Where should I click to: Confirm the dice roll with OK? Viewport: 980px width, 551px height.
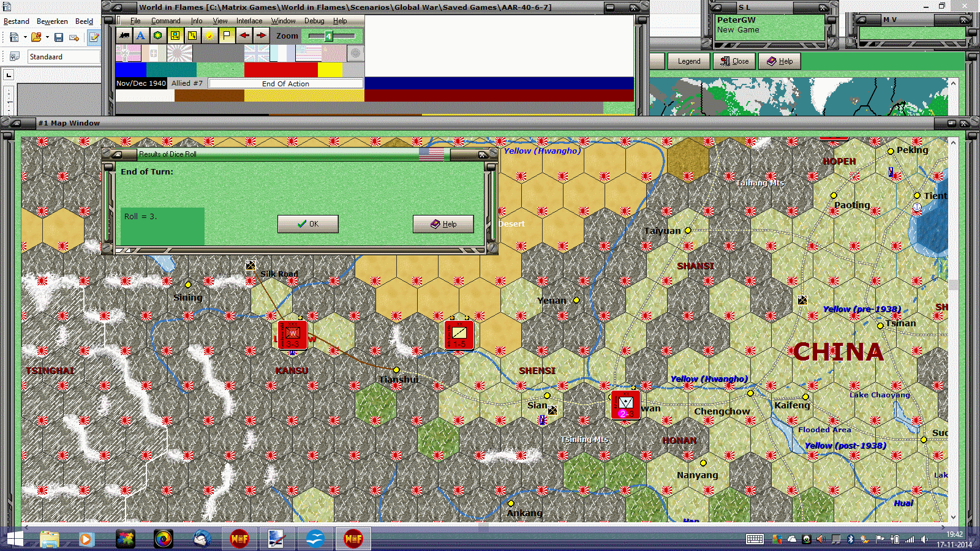pos(307,224)
